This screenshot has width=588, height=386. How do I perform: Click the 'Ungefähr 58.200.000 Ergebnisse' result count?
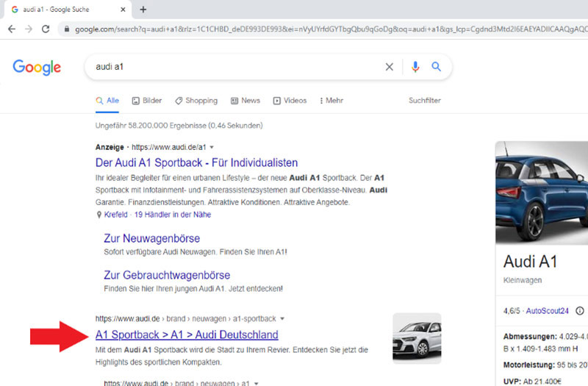click(x=179, y=126)
